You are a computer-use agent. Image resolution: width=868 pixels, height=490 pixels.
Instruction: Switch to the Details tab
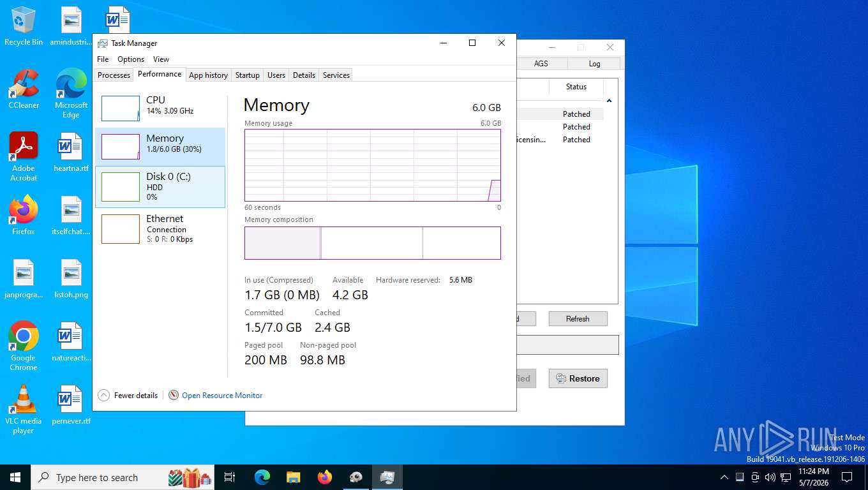pyautogui.click(x=304, y=75)
